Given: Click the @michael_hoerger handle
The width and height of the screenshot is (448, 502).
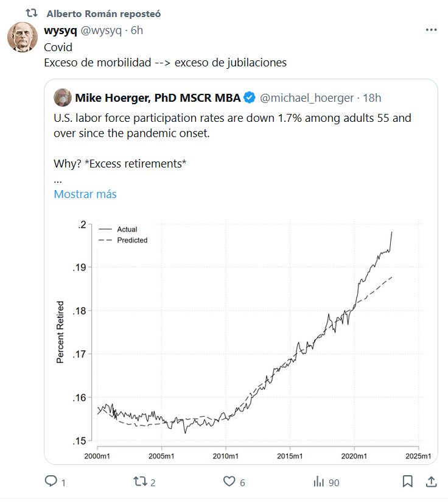Looking at the screenshot, I should (306, 97).
